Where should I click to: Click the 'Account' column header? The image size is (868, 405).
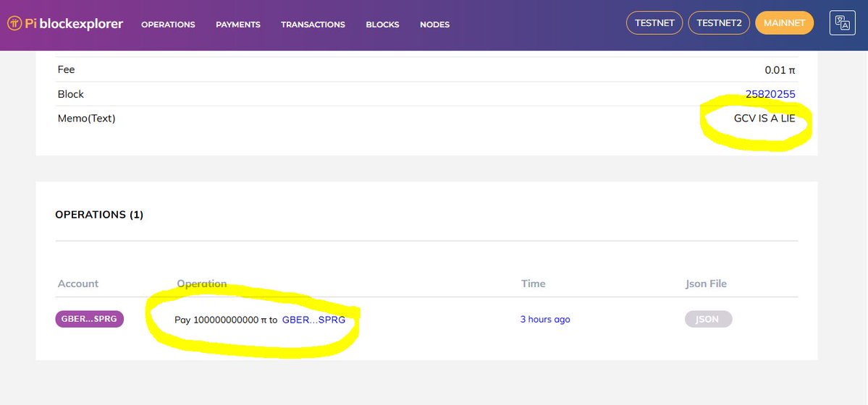click(x=78, y=283)
